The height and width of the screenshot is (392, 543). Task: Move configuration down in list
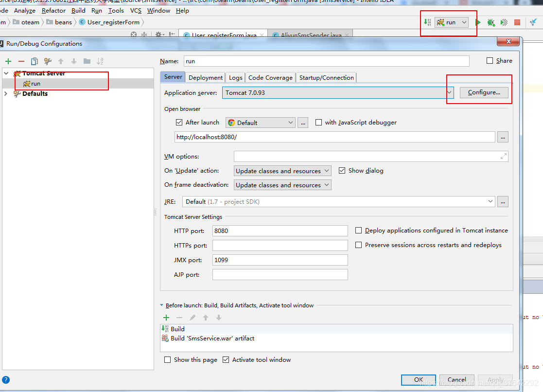click(74, 61)
